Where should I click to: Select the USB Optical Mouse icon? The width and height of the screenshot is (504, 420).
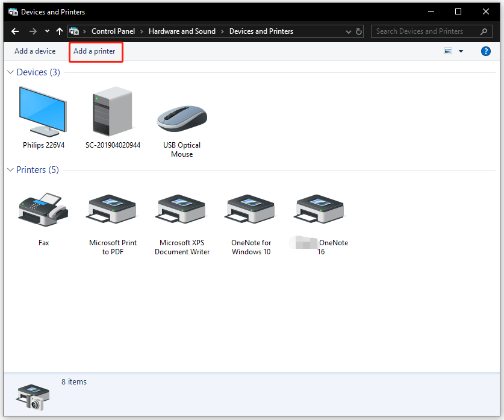(182, 119)
